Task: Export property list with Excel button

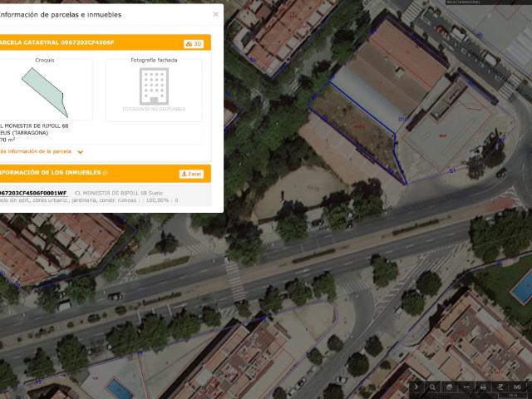Action: (191, 174)
